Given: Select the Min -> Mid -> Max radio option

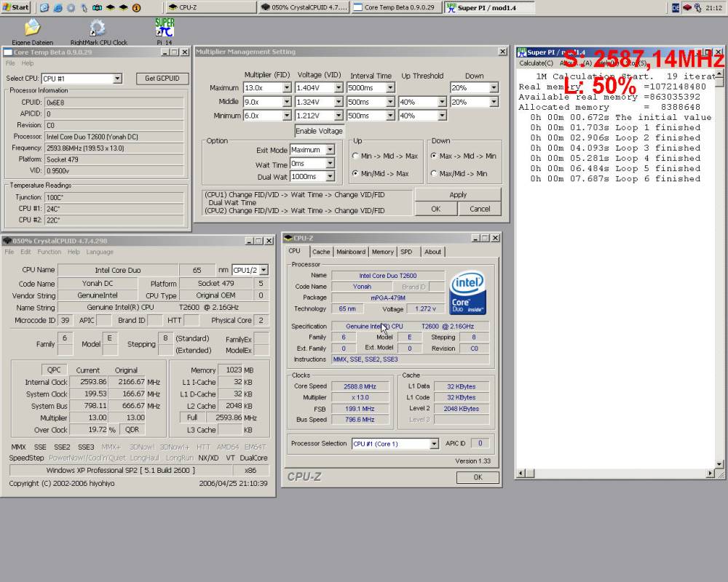Looking at the screenshot, I should 355,156.
